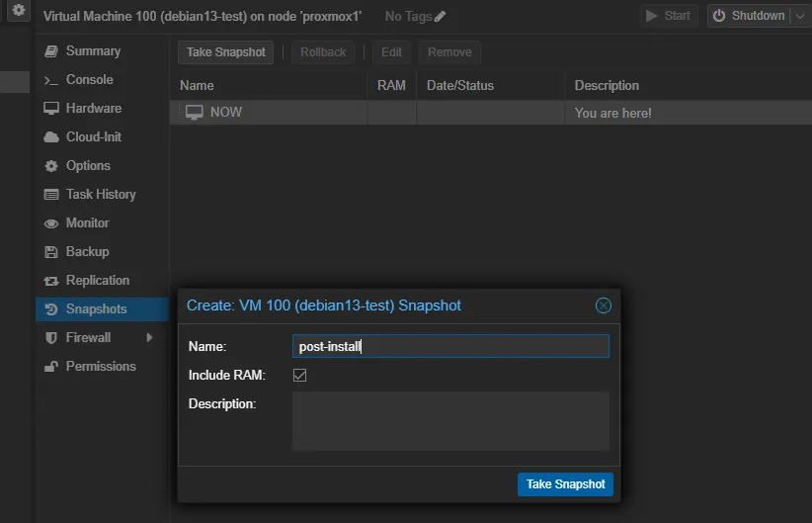812x523 pixels.
Task: Click the Start play icon
Action: click(x=651, y=16)
